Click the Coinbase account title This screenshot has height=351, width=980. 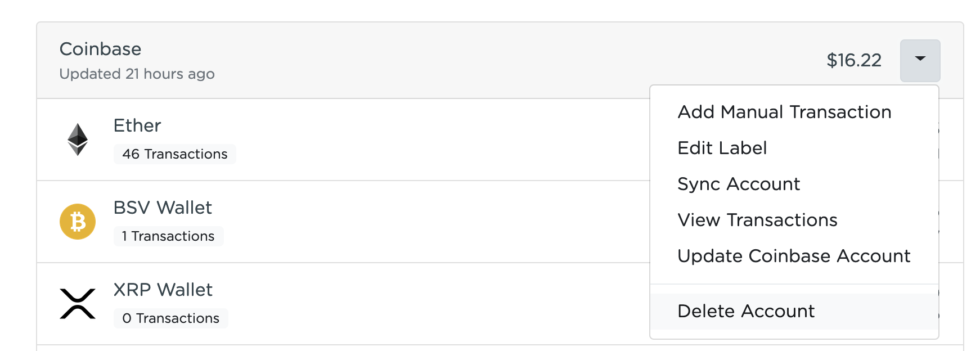point(100,49)
